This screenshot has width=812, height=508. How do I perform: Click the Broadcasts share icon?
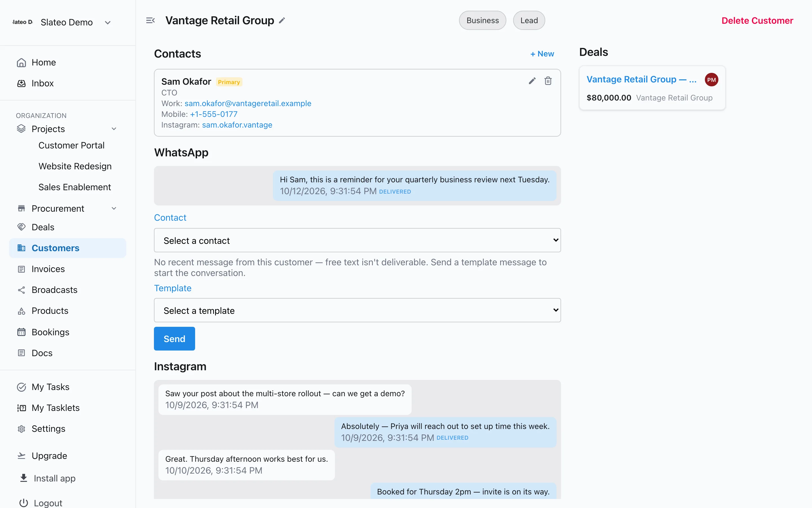coord(21,290)
